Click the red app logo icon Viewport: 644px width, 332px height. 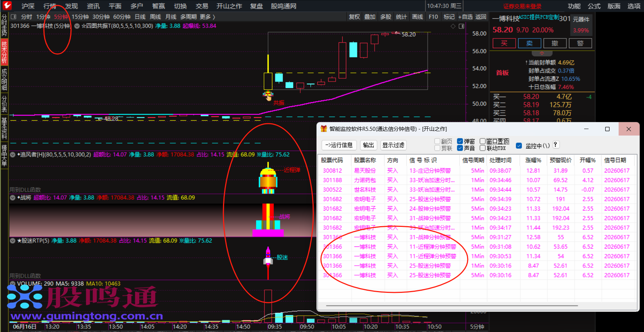7,5
